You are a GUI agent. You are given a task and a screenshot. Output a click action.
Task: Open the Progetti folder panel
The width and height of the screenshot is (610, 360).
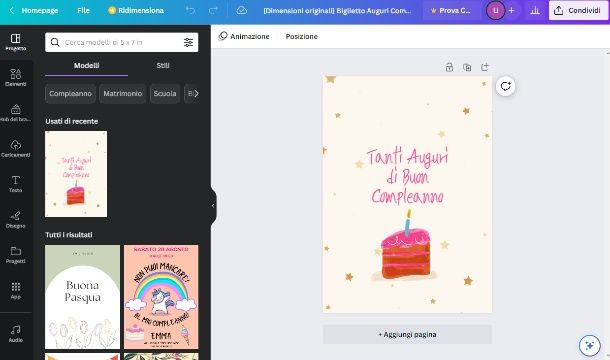point(16,255)
